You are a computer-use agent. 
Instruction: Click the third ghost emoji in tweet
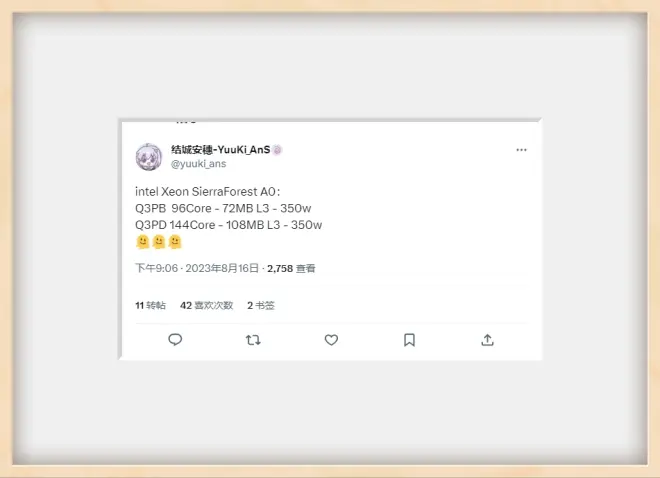tap(175, 242)
